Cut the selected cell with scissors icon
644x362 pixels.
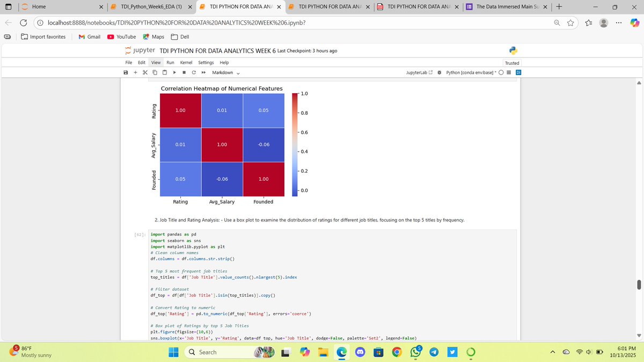click(x=144, y=72)
